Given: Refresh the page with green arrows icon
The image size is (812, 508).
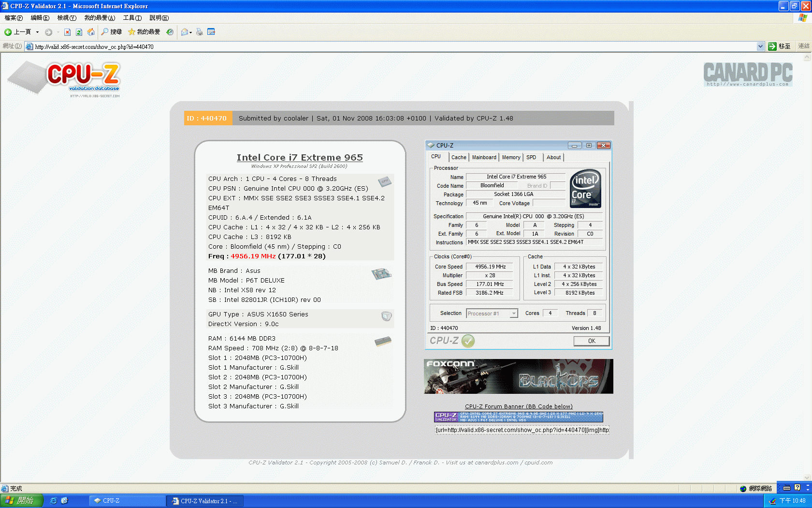Looking at the screenshot, I should point(79,32).
